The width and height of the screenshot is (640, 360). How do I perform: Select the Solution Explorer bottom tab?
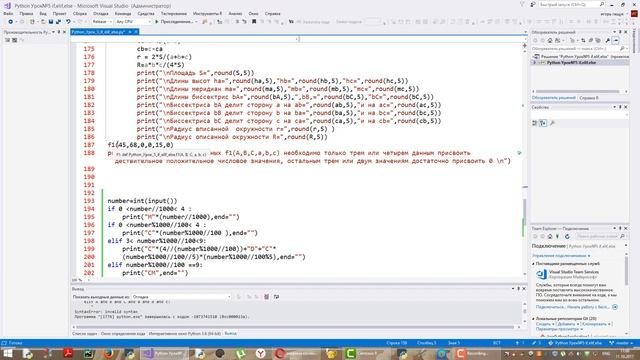553,98
